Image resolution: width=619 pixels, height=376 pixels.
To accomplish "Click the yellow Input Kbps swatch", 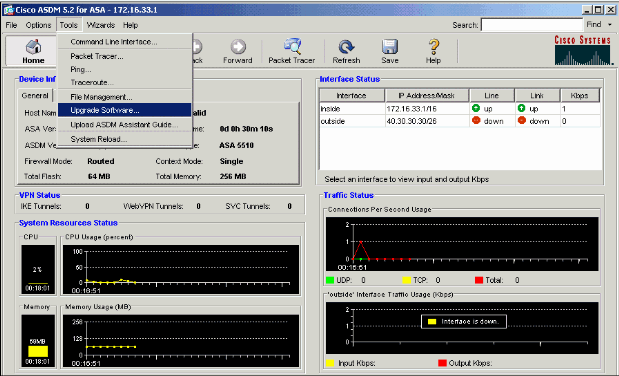I will [330, 363].
